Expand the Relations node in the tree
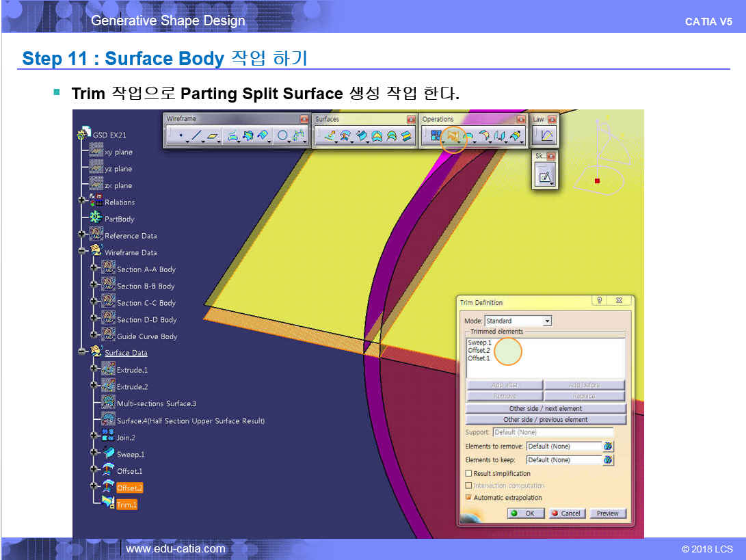Viewport: 746px width, 560px height. point(83,201)
